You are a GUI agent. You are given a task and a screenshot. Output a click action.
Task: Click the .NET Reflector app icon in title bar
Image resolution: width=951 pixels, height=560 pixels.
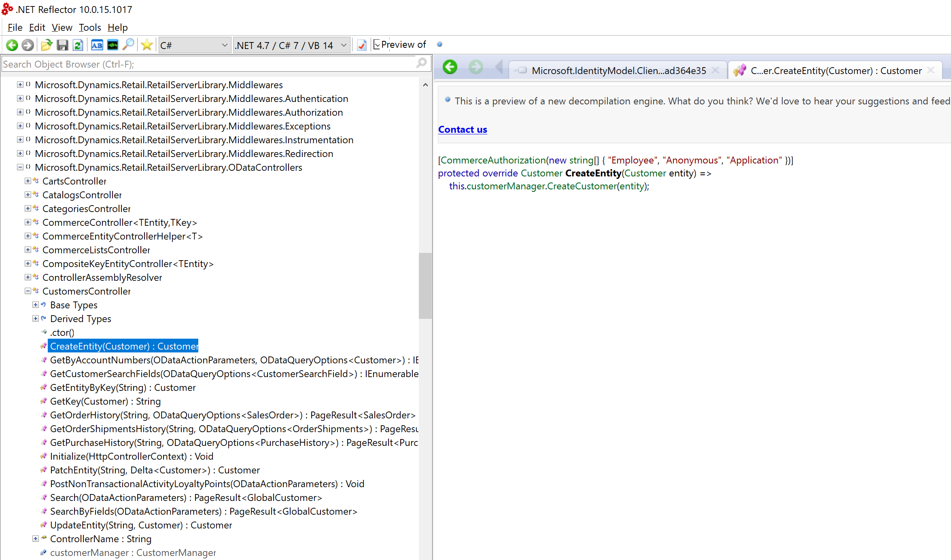[x=7, y=9]
